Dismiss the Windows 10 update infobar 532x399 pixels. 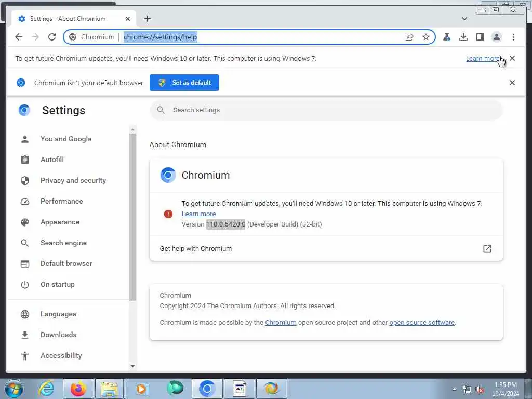click(512, 58)
